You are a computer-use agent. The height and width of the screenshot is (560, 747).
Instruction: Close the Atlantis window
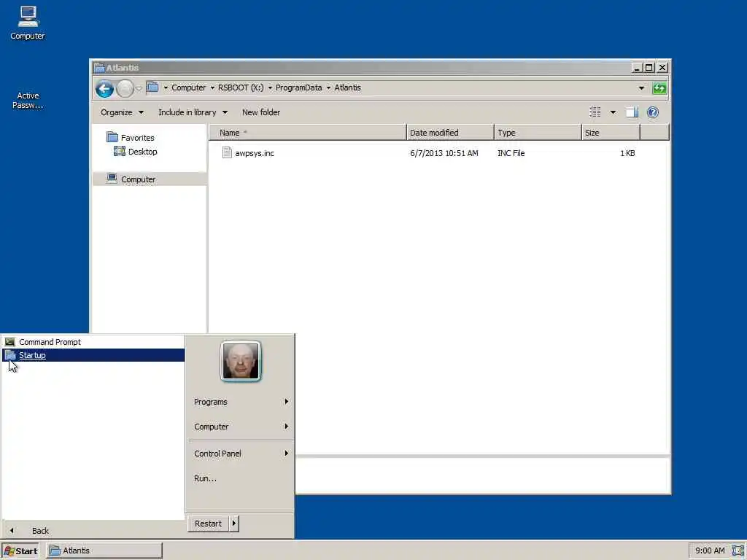662,68
